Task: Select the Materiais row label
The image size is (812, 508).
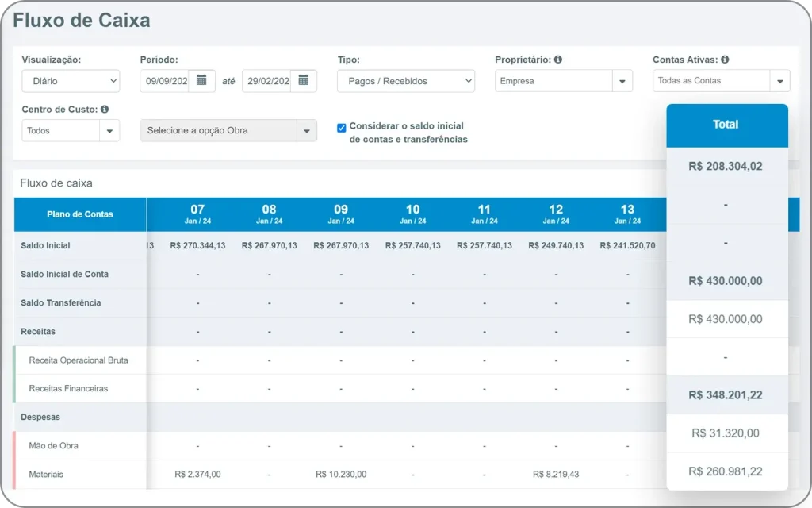Action: coord(46,475)
